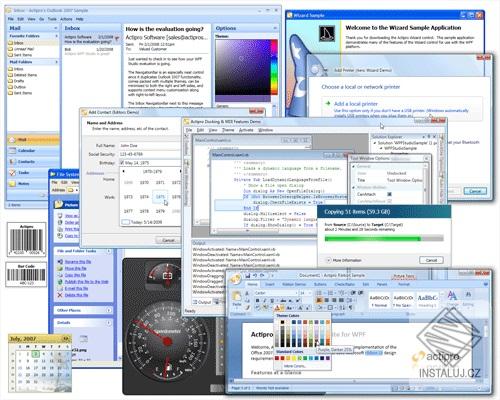Select the 'Heading 1' style in Ribbon gallery
The width and height of the screenshot is (500, 400).
click(427, 300)
